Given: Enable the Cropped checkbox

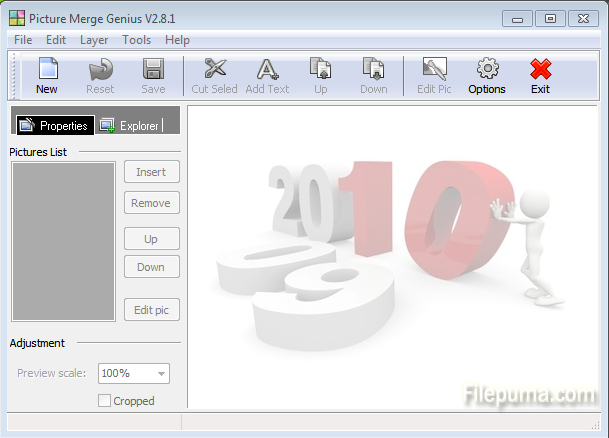Looking at the screenshot, I should [x=105, y=401].
